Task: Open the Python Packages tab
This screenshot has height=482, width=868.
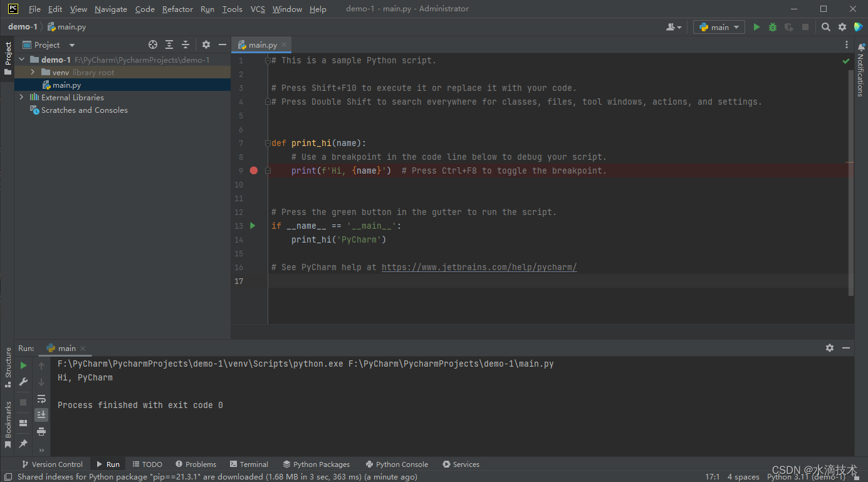Action: pos(316,464)
